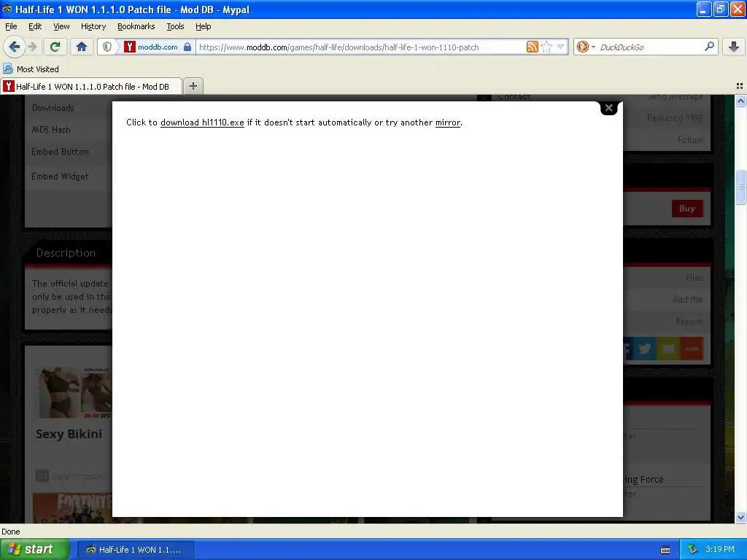Viewport: 747px width, 560px height.
Task: Share via the yellow email icon
Action: pos(668,349)
